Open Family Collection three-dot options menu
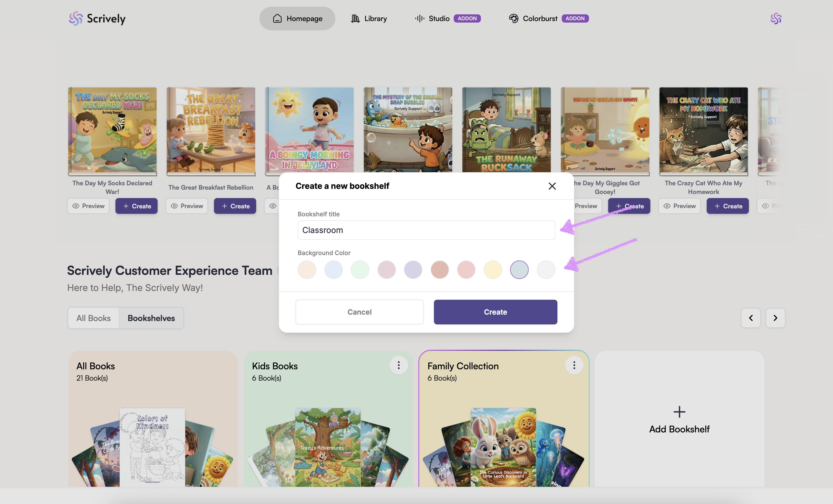This screenshot has width=833, height=504. tap(574, 365)
